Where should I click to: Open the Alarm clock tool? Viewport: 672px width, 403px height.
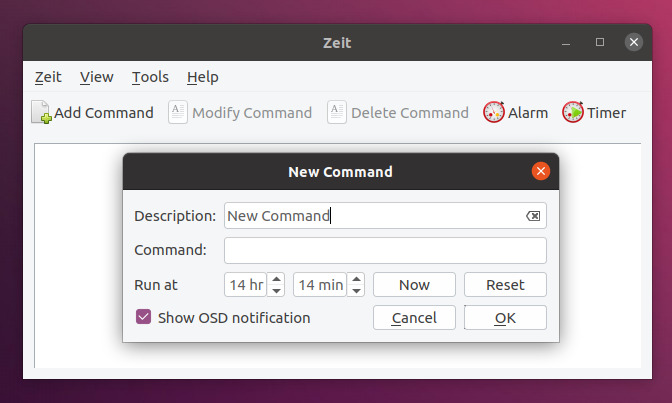pyautogui.click(x=494, y=113)
